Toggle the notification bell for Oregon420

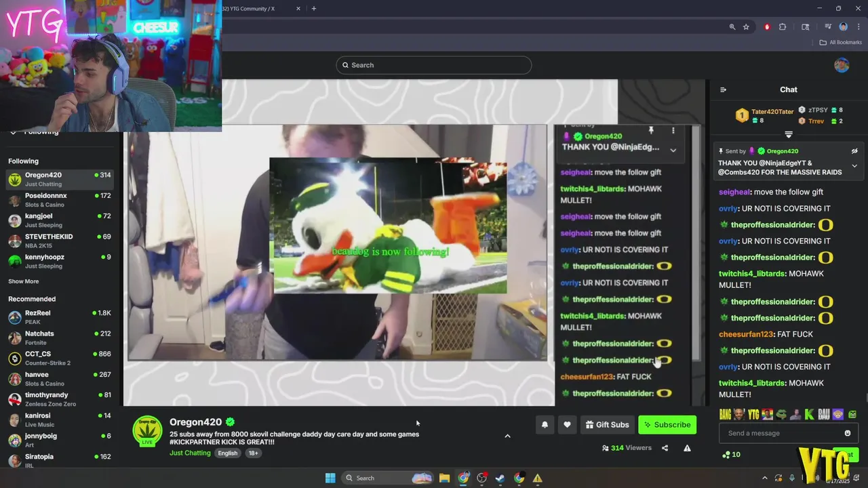tap(545, 425)
